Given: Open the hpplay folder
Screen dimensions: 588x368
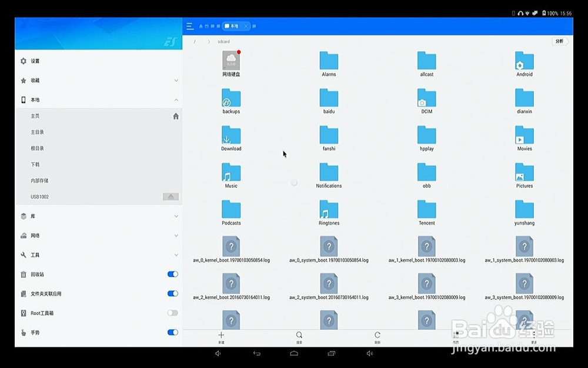Looking at the screenshot, I should [x=427, y=138].
